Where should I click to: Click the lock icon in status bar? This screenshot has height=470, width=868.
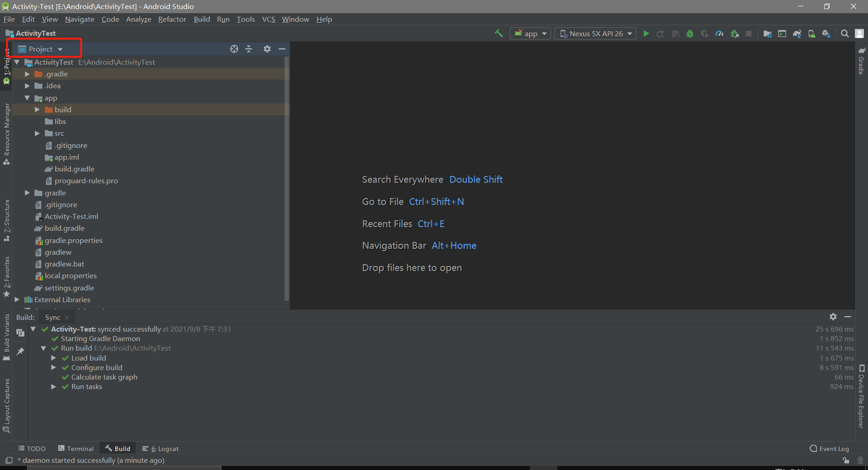846,461
